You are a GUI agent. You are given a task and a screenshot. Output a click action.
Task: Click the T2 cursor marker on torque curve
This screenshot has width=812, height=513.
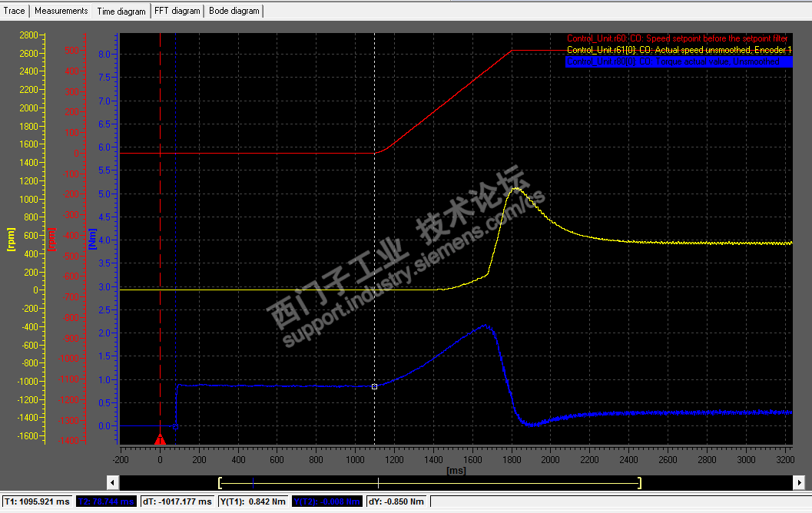tap(176, 427)
